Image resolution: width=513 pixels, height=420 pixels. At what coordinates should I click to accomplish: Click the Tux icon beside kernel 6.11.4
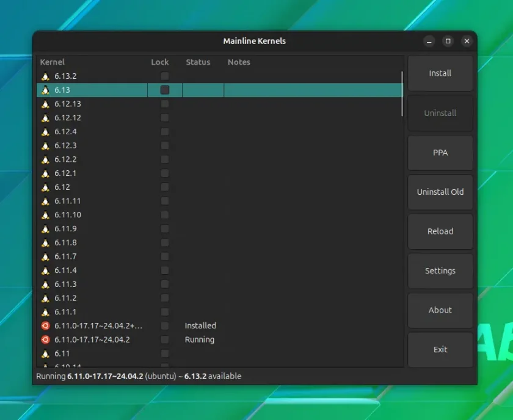point(45,270)
